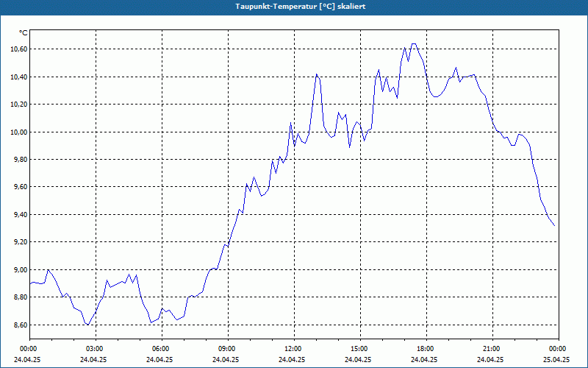The image size is (588, 368).
Task: Click the curve's highest peak near 17:30
Action: coord(414,44)
